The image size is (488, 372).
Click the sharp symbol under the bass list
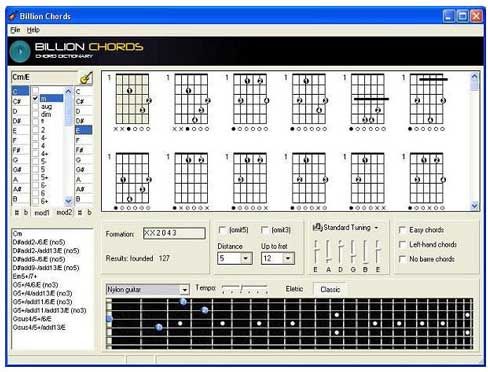[80, 212]
